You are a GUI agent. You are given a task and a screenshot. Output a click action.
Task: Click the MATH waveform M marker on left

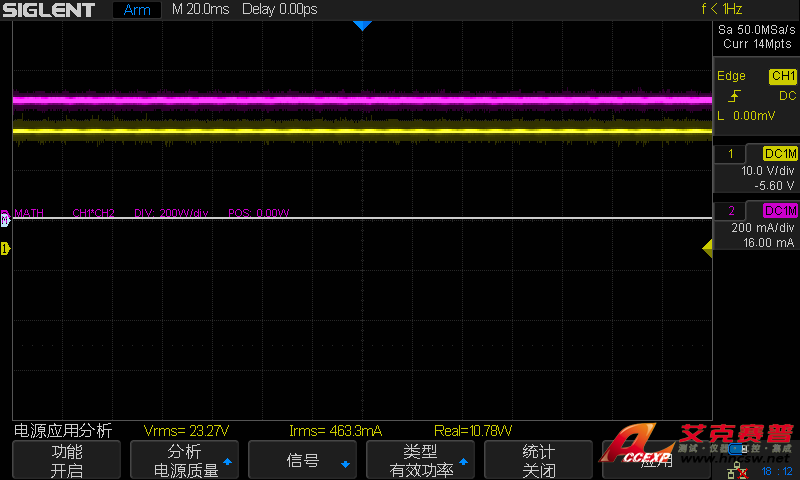click(x=5, y=215)
